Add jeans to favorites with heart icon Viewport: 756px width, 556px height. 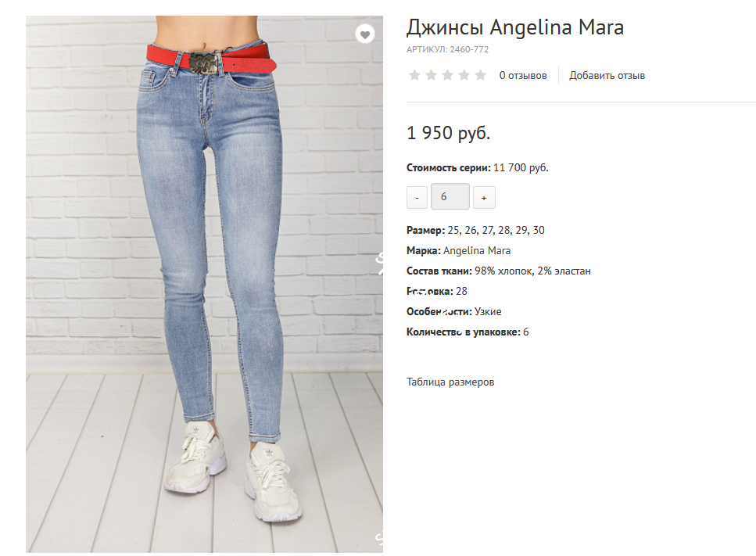(365, 34)
